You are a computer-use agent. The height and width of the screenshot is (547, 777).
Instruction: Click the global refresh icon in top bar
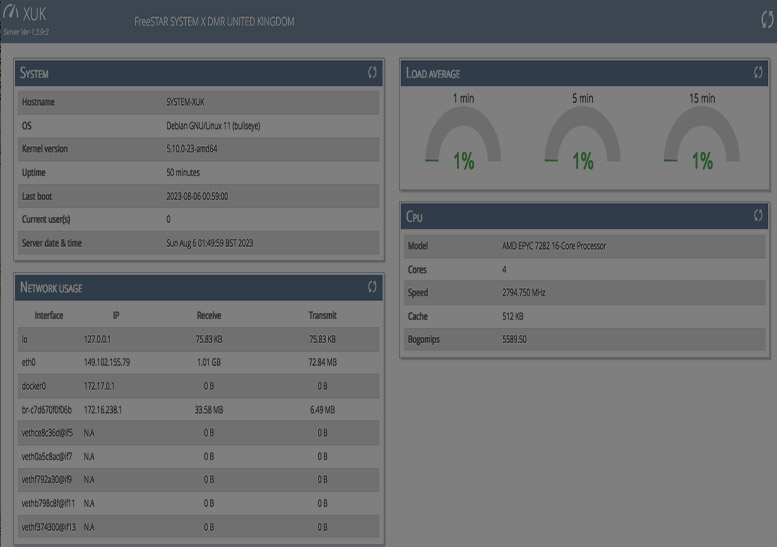(767, 20)
